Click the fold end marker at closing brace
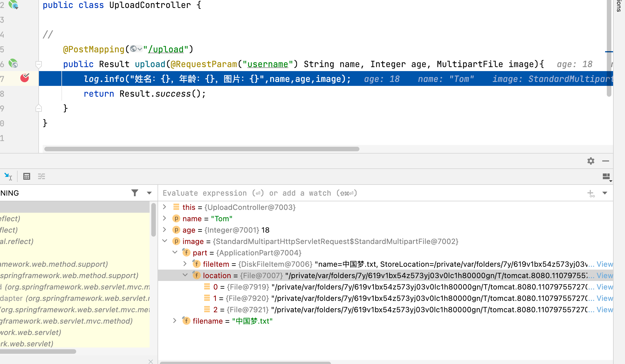This screenshot has height=364, width=625. point(39,108)
